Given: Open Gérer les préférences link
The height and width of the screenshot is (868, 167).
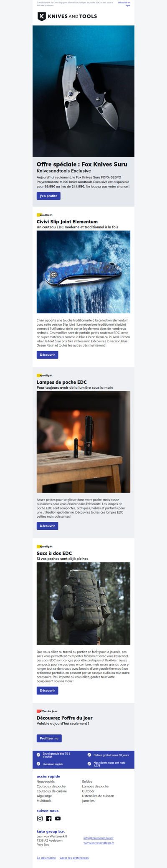Looking at the screenshot, I should coord(74,858).
